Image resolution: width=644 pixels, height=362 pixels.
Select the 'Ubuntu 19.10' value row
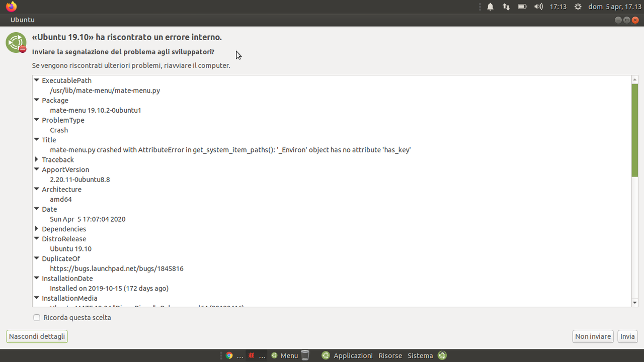pos(332,249)
